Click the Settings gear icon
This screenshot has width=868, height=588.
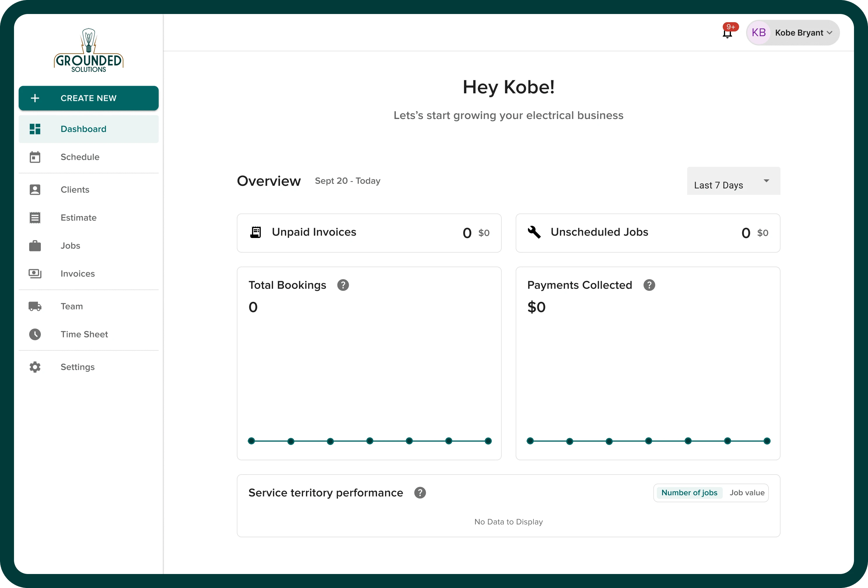(35, 367)
